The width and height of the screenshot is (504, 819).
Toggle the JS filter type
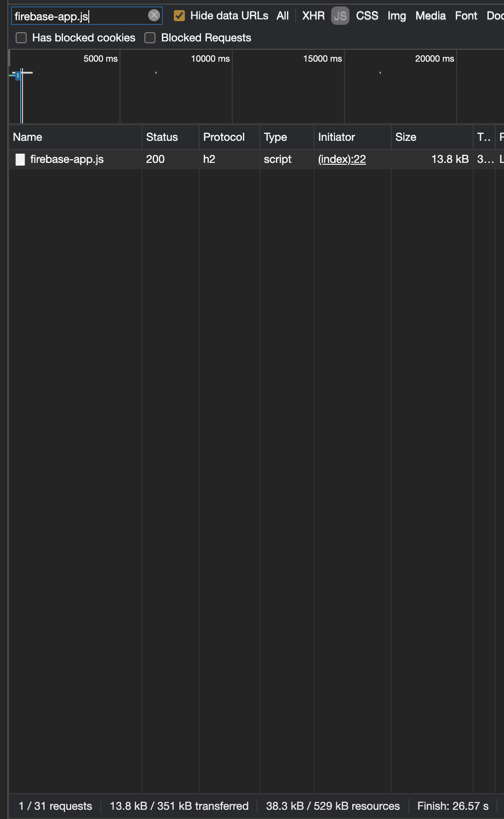[340, 16]
